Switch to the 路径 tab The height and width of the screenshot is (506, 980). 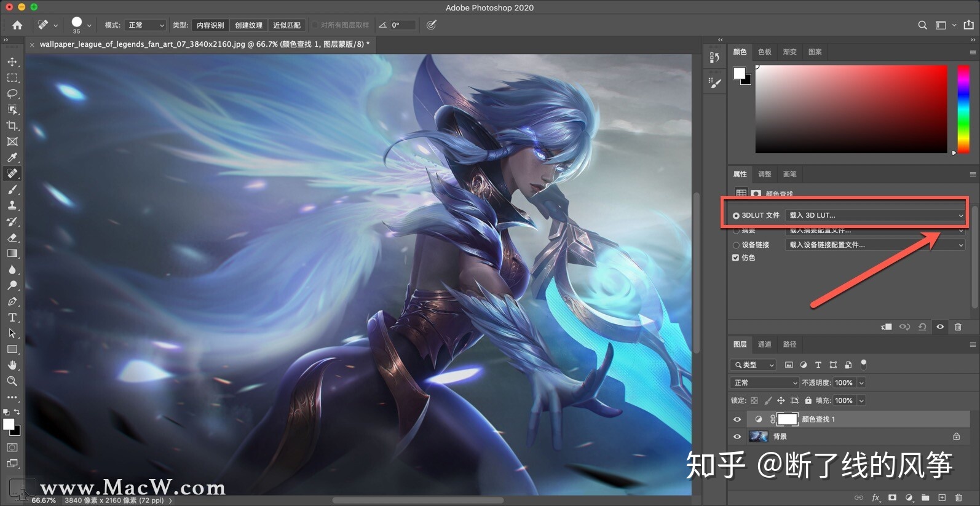point(790,345)
